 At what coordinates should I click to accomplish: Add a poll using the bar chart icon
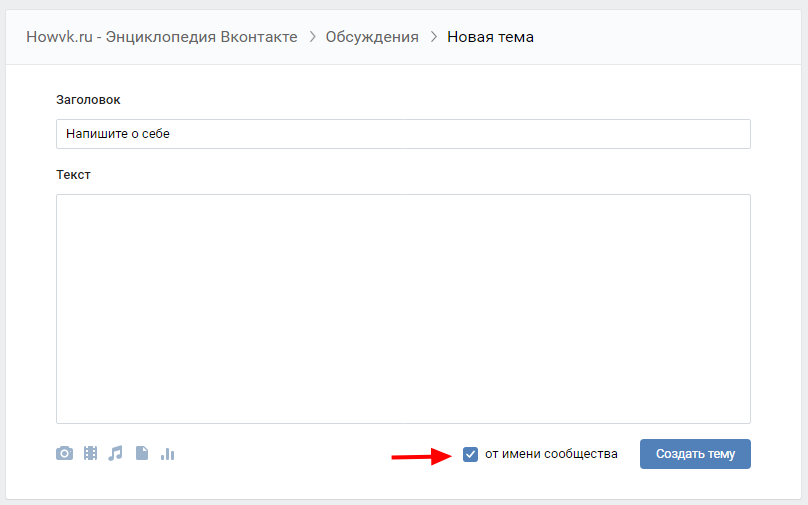pos(167,454)
